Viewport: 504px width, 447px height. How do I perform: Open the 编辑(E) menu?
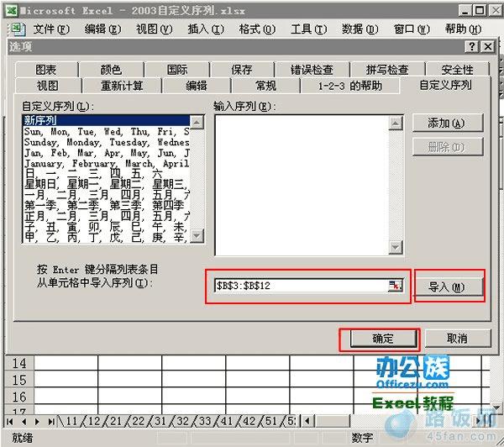[x=102, y=29]
